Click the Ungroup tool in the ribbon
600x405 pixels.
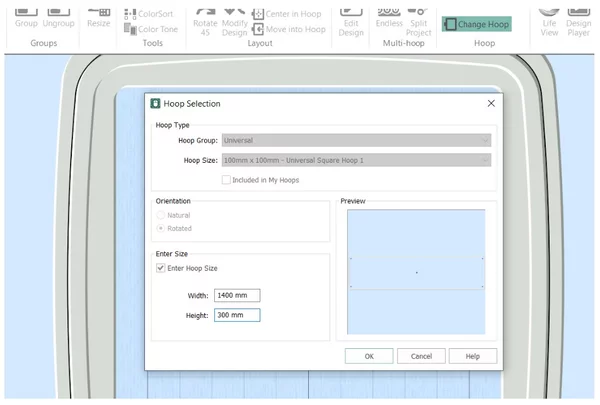(x=59, y=18)
